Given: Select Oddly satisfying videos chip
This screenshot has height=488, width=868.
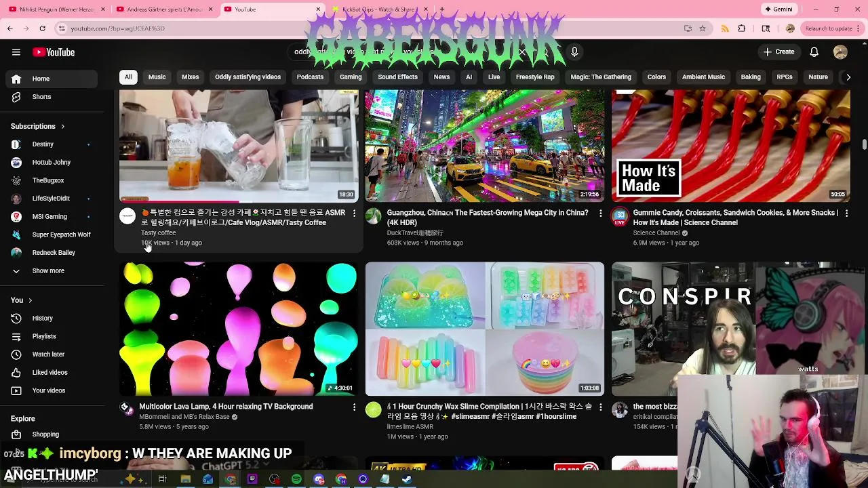Looking at the screenshot, I should 248,77.
